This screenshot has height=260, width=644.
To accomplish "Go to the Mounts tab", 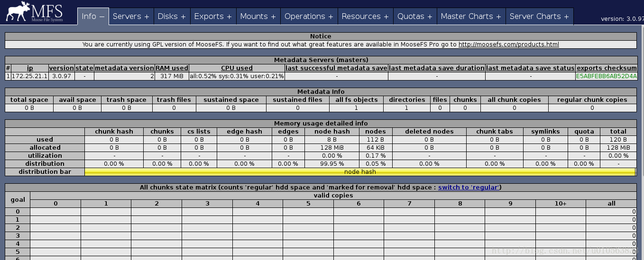I will 258,16.
